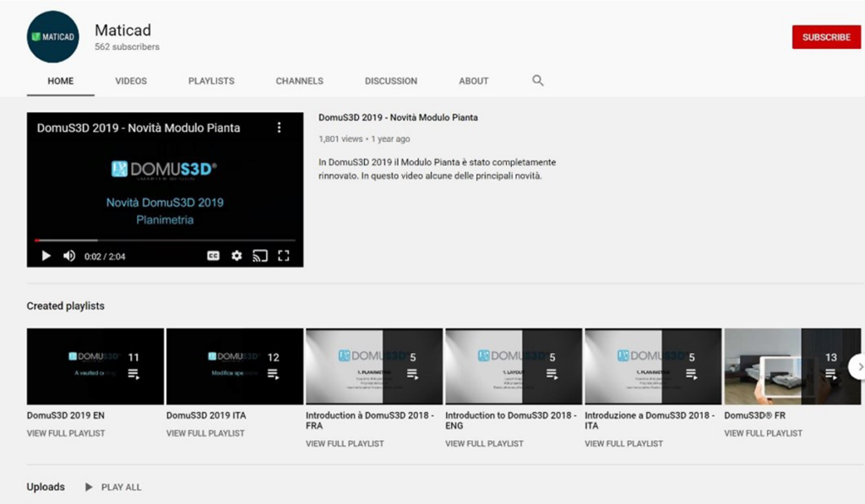Screen dimensions: 865x504
Task: Open DomuS3D® FR playlist thumbnail
Action: [x=792, y=366]
